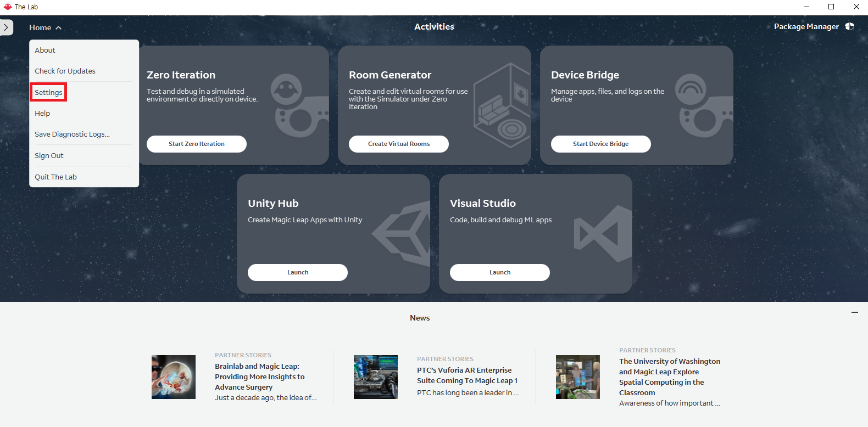
Task: Read PTC's Vuforia AR Enterprise headline
Action: 467,375
